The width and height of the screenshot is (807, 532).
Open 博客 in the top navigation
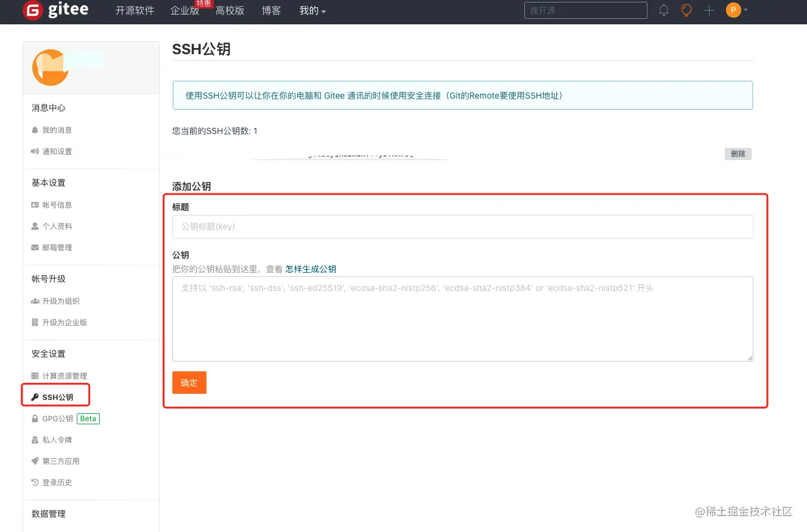pyautogui.click(x=271, y=11)
